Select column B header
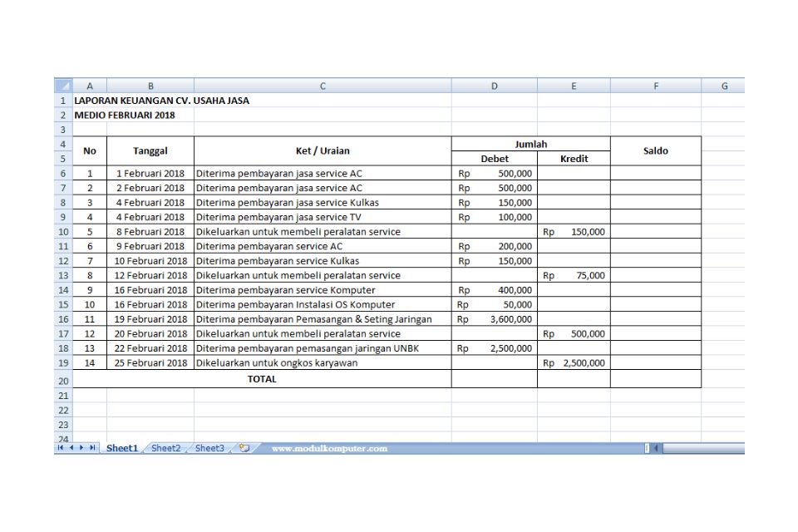Image resolution: width=798 pixels, height=532 pixels. 150,86
